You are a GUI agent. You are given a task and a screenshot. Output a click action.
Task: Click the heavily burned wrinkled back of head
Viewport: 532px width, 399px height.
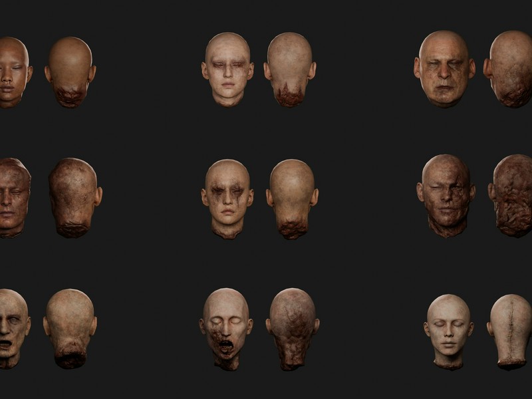pos(511,196)
